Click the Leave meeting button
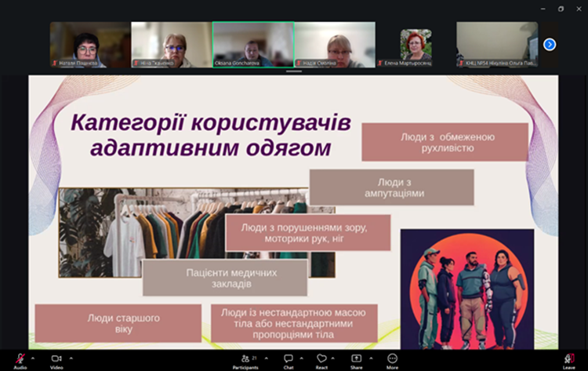 pyautogui.click(x=568, y=359)
